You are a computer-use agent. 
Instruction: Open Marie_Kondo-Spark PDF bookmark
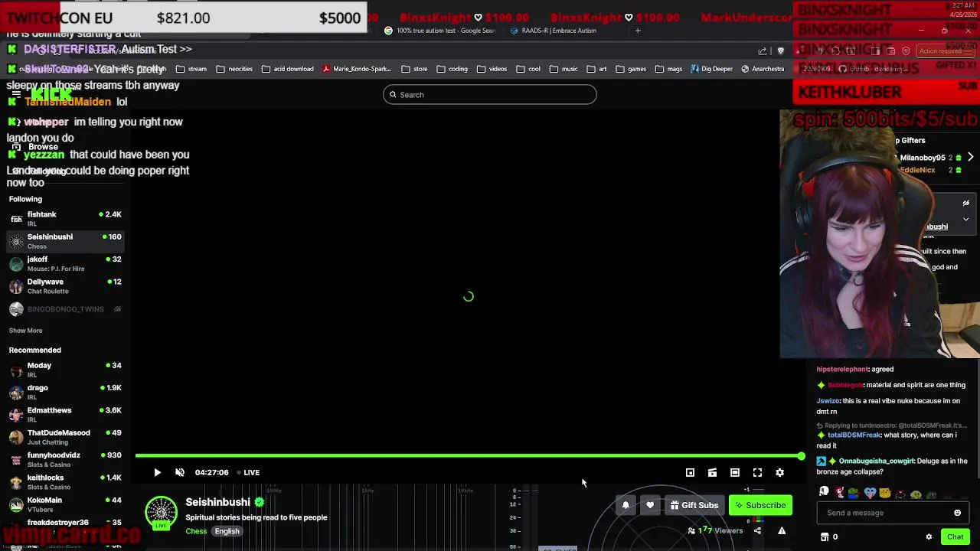point(357,69)
